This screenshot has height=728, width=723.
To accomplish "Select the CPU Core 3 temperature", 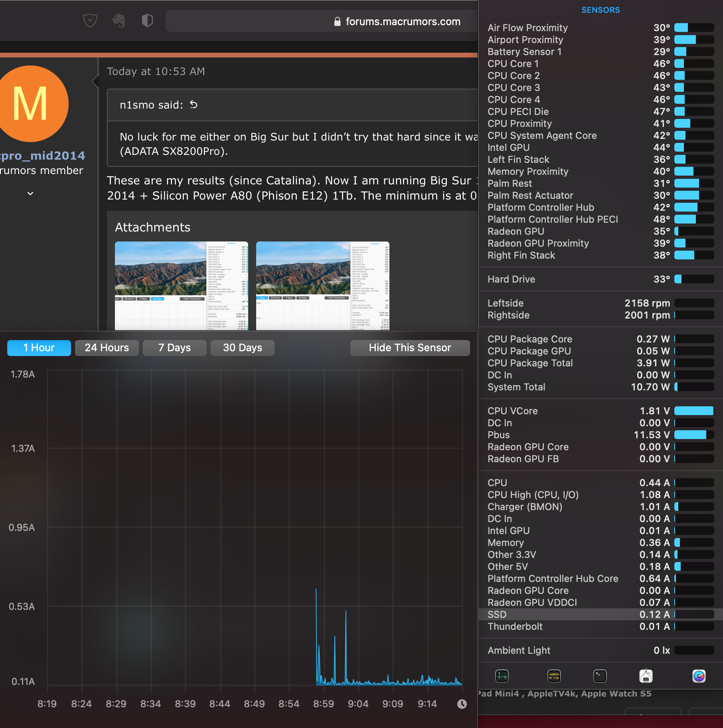I will click(x=601, y=87).
